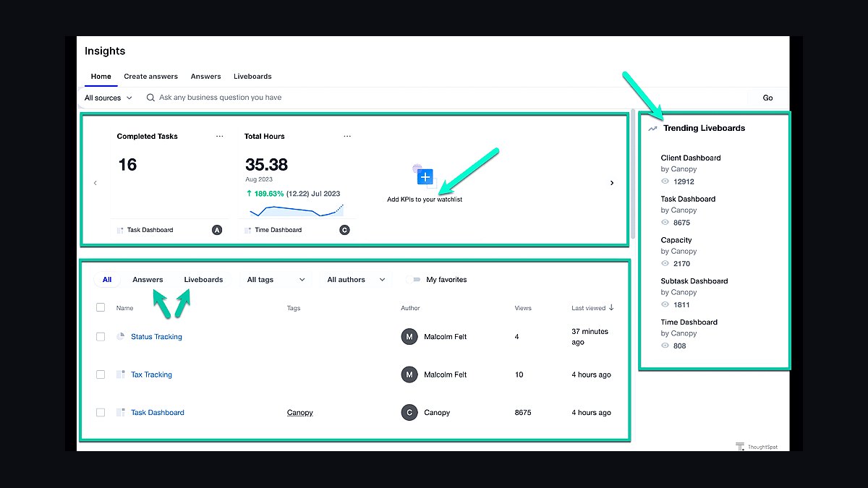Click views eye icon under Time Dashboard
The image size is (868, 488).
click(x=665, y=346)
